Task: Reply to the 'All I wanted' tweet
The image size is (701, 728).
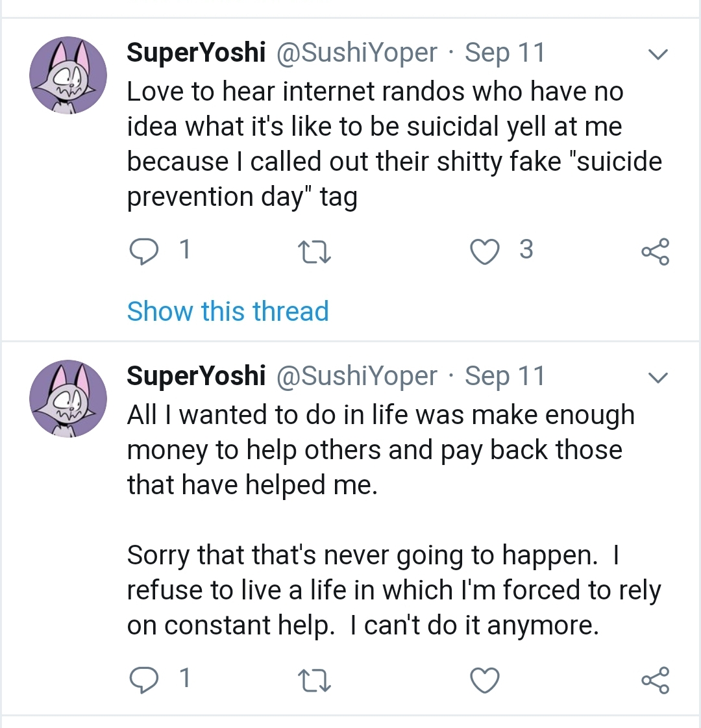Action: [x=144, y=680]
